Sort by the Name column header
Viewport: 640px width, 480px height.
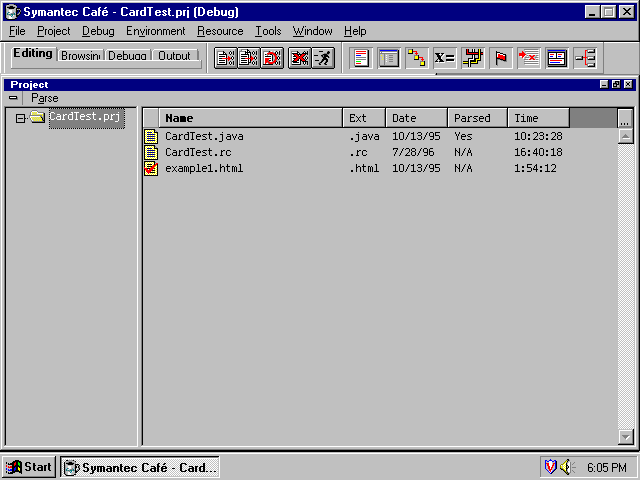coord(251,118)
